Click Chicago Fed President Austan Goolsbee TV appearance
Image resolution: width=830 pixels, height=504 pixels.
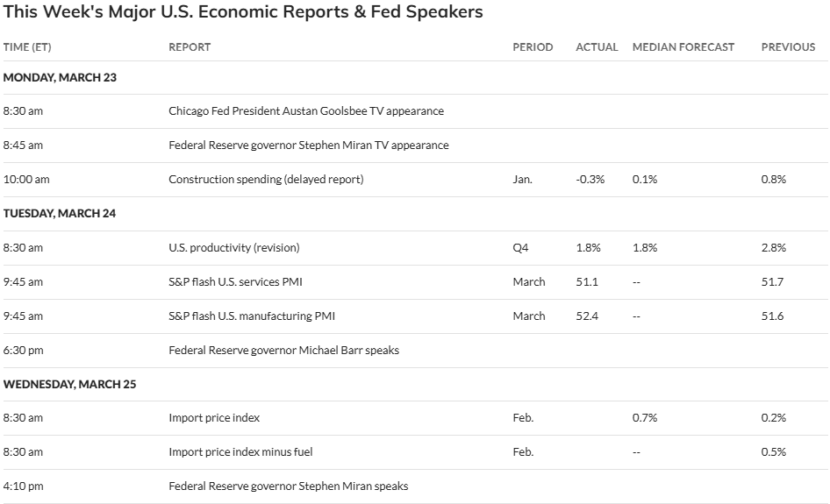pos(306,111)
